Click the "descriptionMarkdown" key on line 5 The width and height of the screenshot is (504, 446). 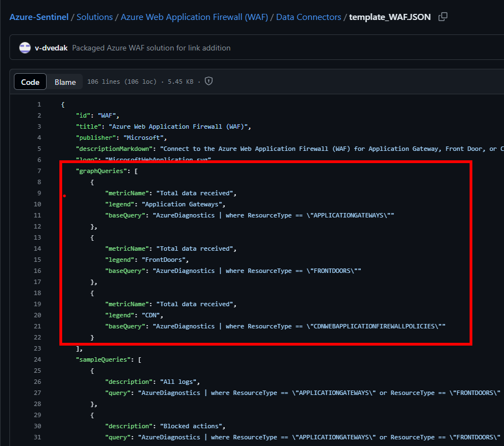(x=114, y=149)
